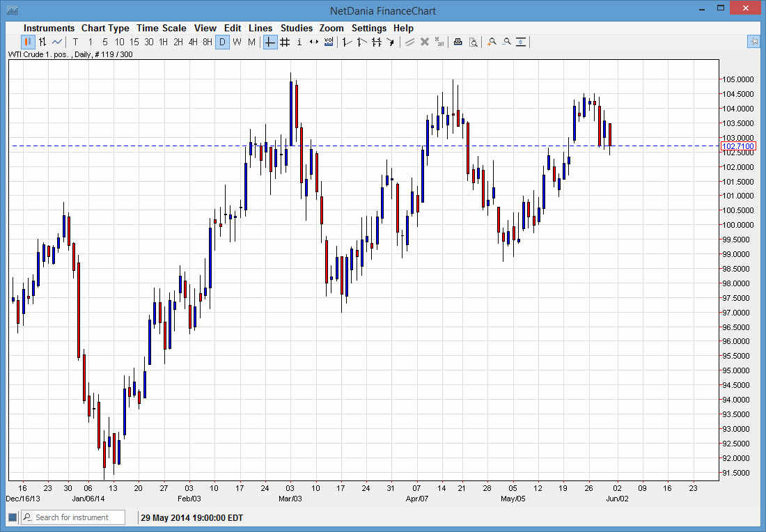The width and height of the screenshot is (766, 532).
Task: Click the delete all lines icon
Action: click(439, 42)
